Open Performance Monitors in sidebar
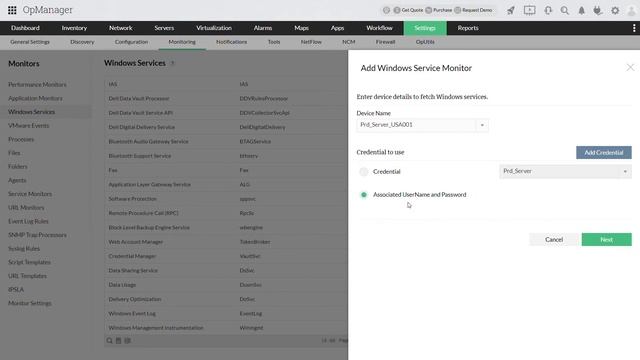The width and height of the screenshot is (640, 360). tap(37, 84)
